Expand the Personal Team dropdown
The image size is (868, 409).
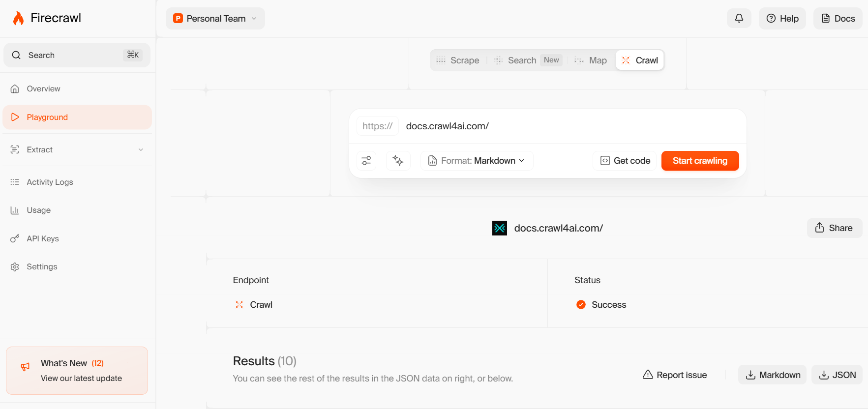[215, 19]
